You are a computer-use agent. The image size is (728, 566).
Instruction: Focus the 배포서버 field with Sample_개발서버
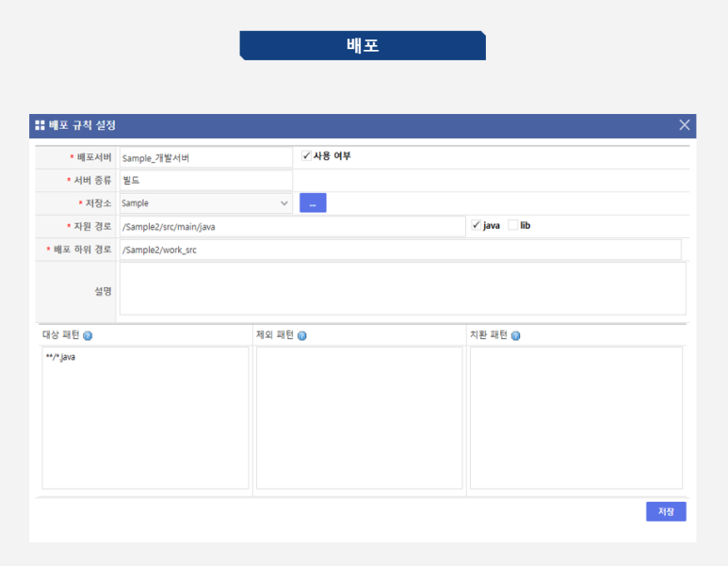pos(205,157)
